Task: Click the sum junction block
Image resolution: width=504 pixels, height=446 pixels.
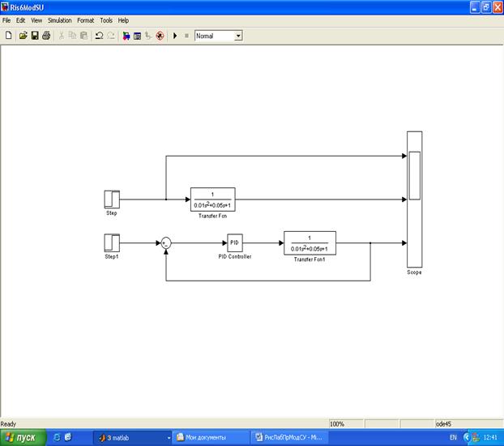Action: (x=165, y=242)
